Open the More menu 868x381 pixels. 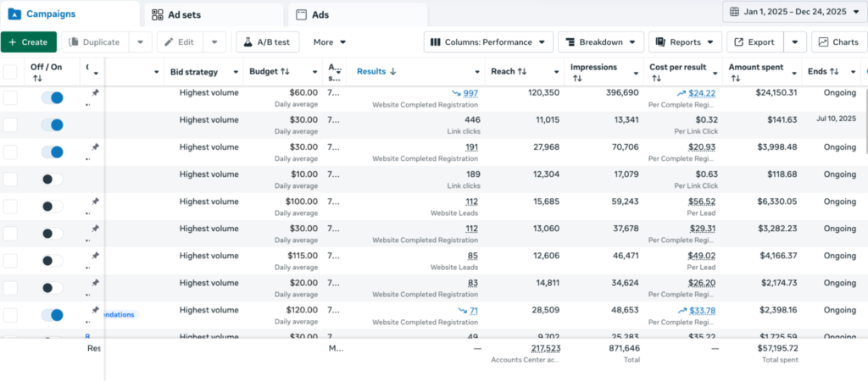pyautogui.click(x=329, y=41)
